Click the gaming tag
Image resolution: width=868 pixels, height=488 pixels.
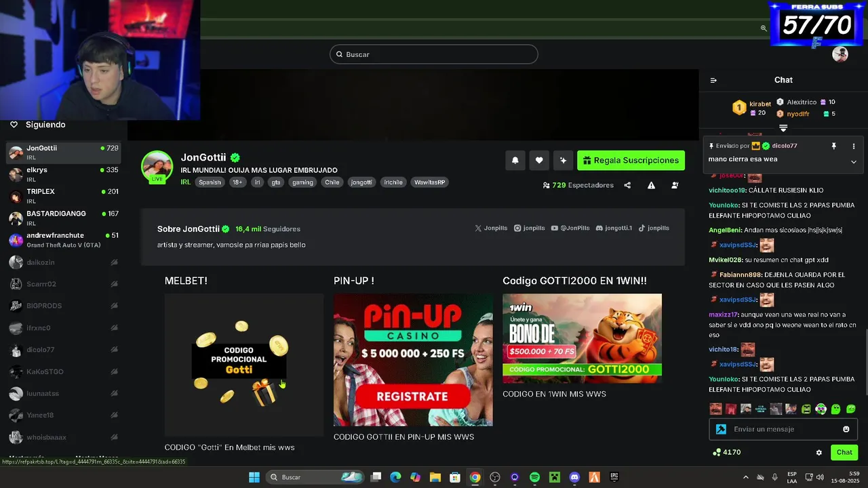click(302, 182)
